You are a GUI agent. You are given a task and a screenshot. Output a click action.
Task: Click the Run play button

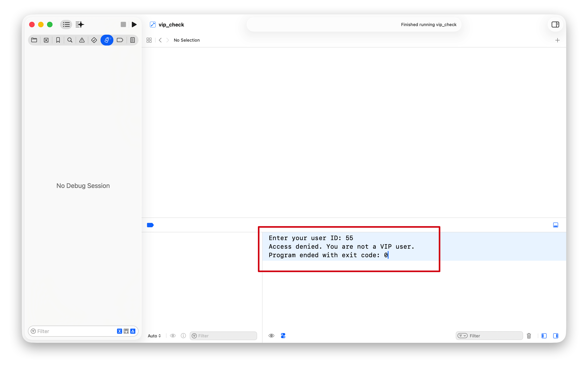coord(134,25)
